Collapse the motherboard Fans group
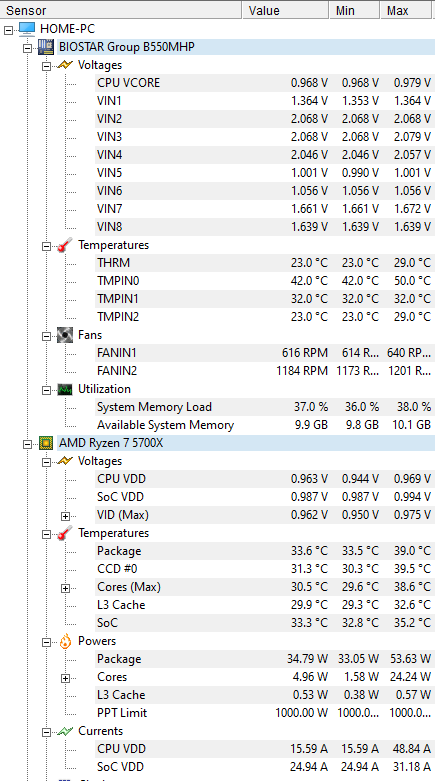The image size is (435, 781). (x=46, y=336)
